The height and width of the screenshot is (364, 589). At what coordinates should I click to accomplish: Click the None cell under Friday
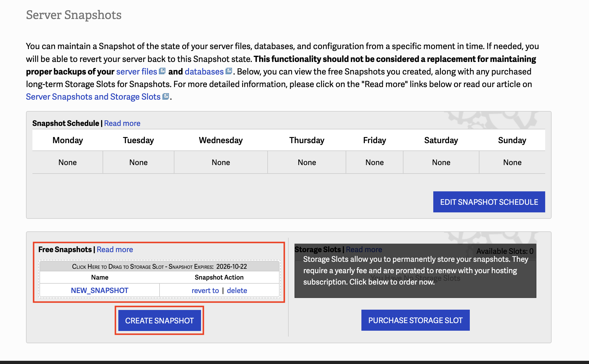click(375, 162)
